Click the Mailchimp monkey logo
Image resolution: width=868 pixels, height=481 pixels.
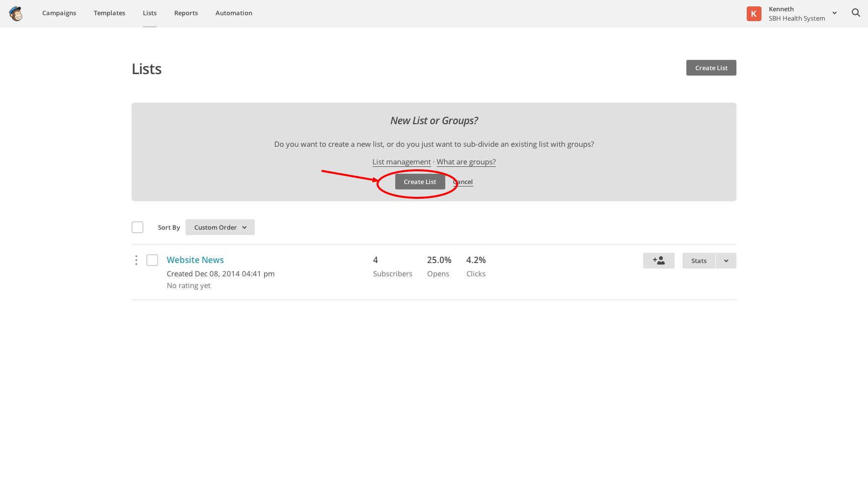coord(16,13)
